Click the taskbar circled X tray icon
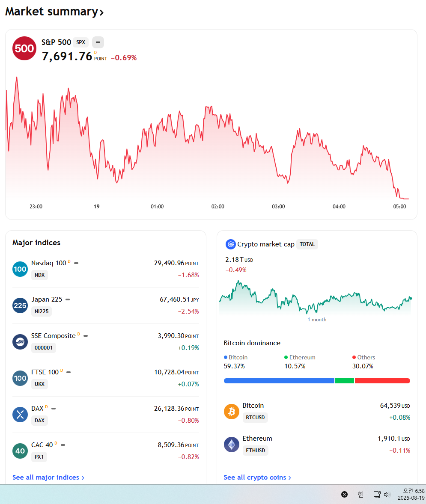The width and height of the screenshot is (426, 504). 344,494
